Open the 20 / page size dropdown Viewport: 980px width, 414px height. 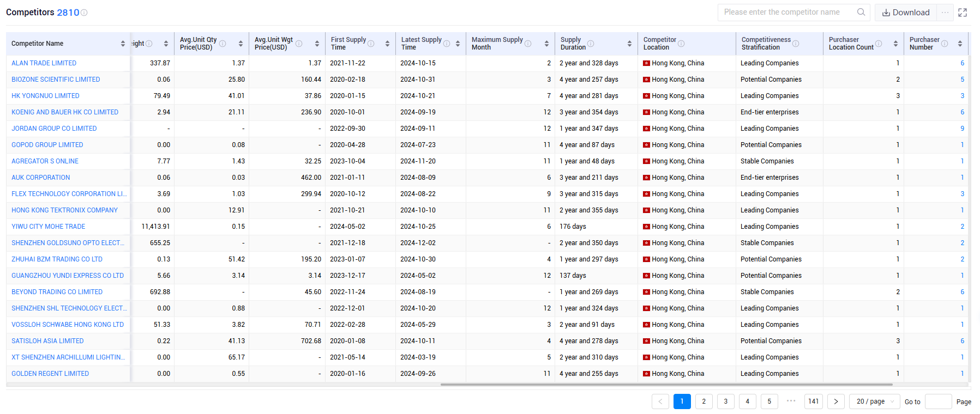[875, 401]
